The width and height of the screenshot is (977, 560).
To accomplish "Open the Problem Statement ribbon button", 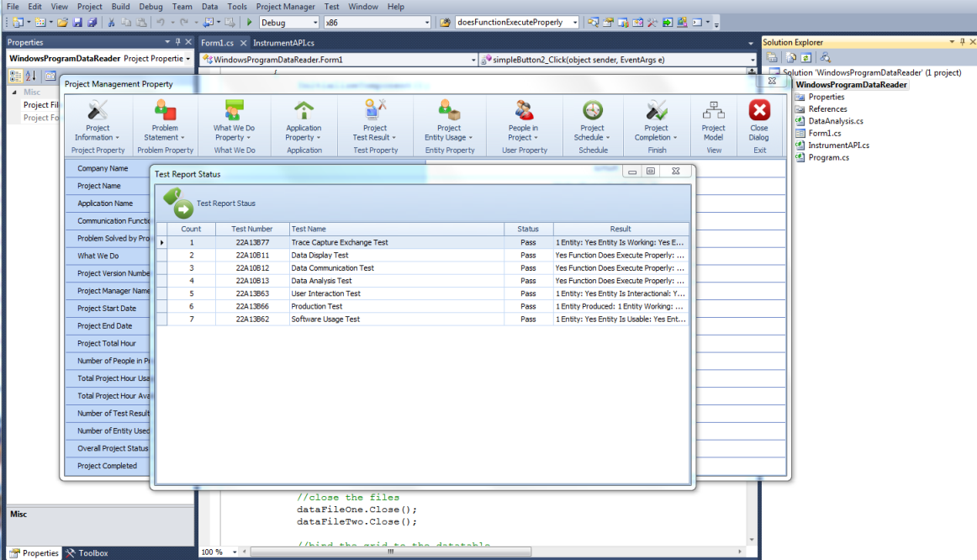I will click(165, 121).
